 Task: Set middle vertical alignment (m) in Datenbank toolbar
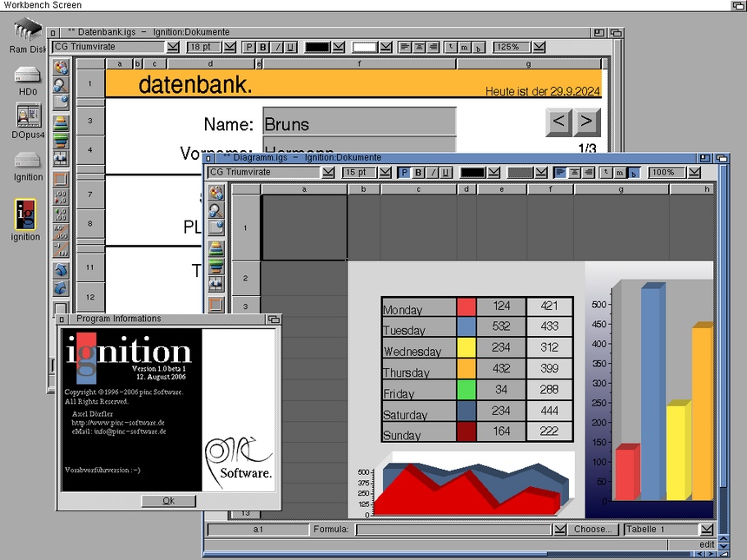click(x=465, y=47)
